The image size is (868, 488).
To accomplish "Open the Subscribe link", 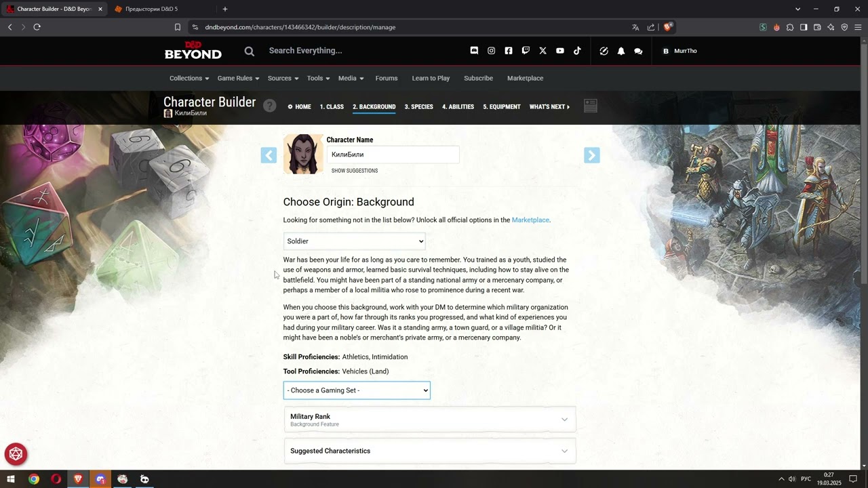I will click(478, 78).
